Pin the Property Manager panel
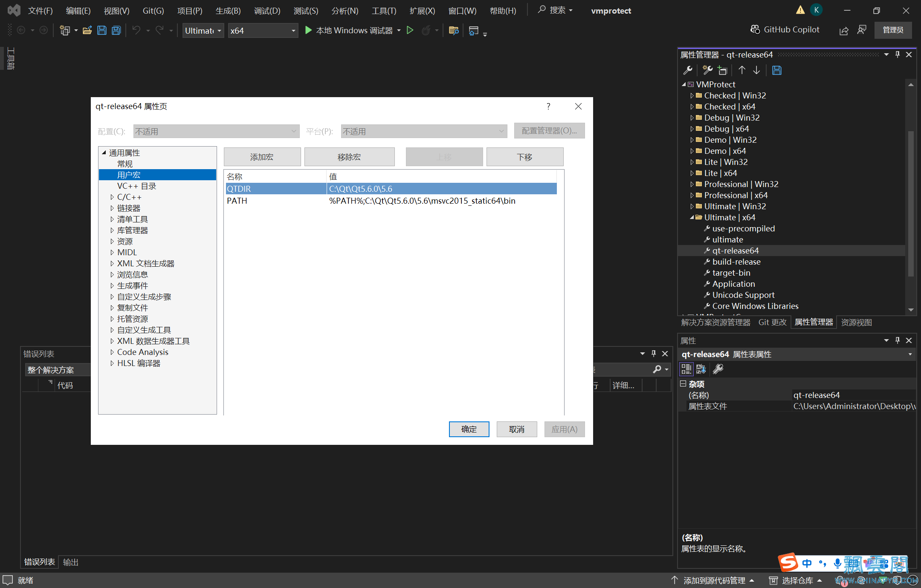Viewport: 921px width, 588px height. coord(898,55)
